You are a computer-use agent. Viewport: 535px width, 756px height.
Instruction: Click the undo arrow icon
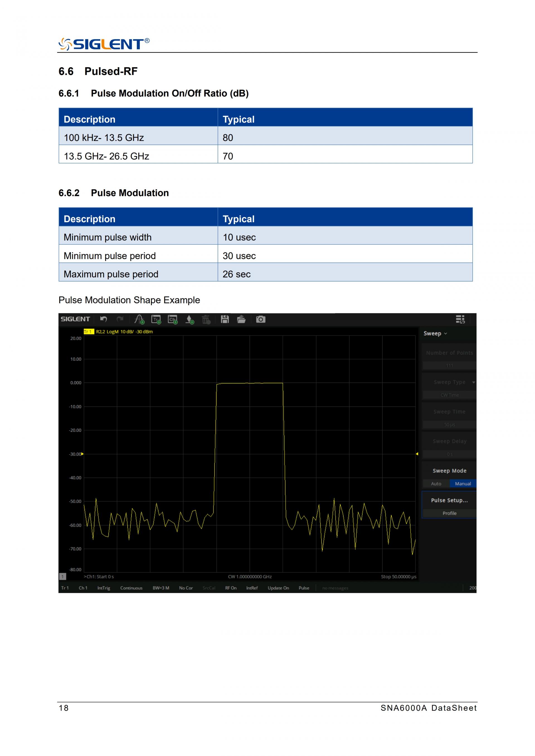[x=104, y=319]
